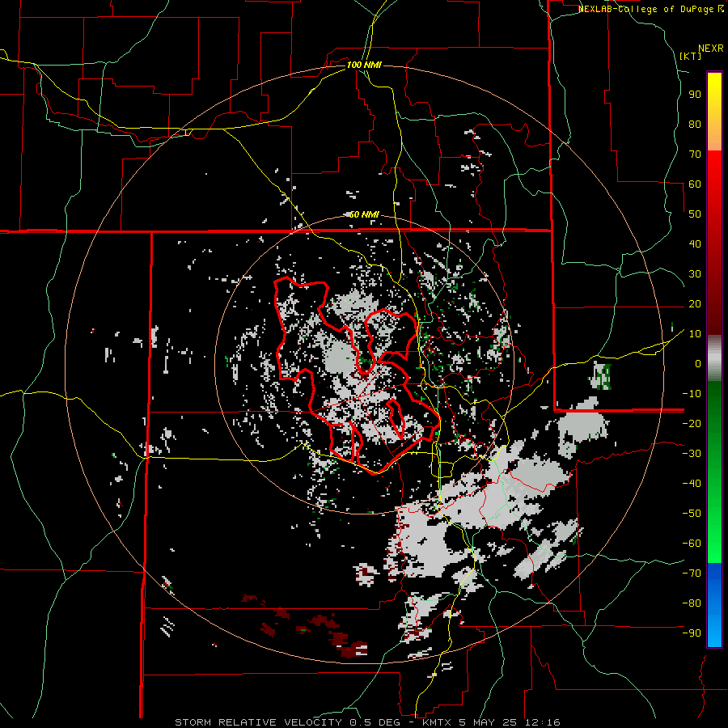Click the -20 value on velocity scale
Viewport: 728px width, 728px height.
(x=692, y=424)
